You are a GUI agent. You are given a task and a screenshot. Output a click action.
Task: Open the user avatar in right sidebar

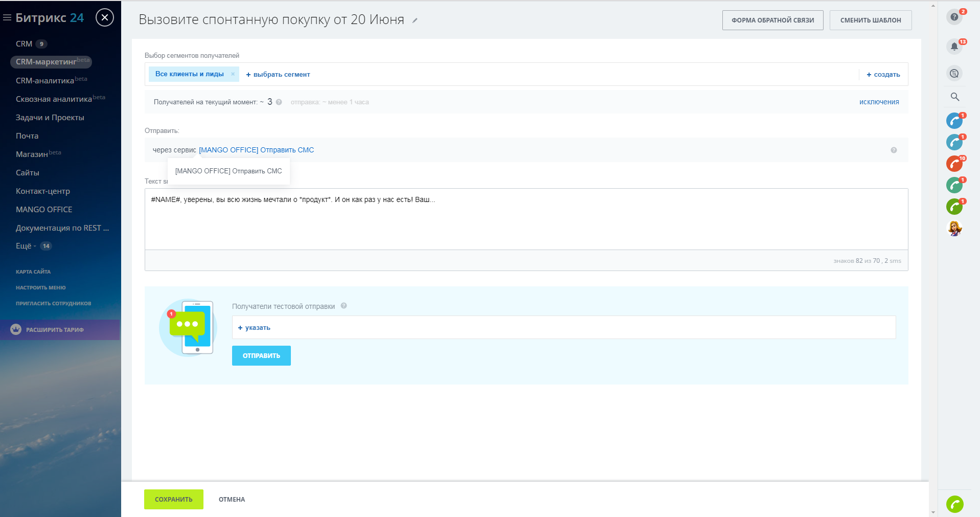(954, 228)
